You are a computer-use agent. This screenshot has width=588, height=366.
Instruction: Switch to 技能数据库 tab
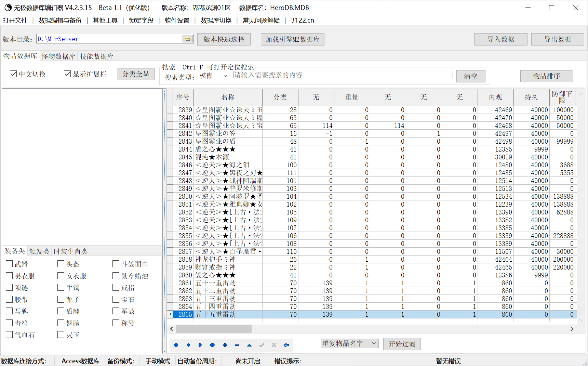[x=97, y=56]
